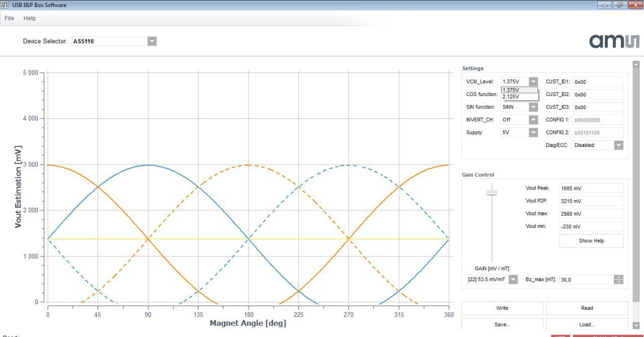
Task: Increase Bz_max value with up arrow
Action: tap(618, 277)
